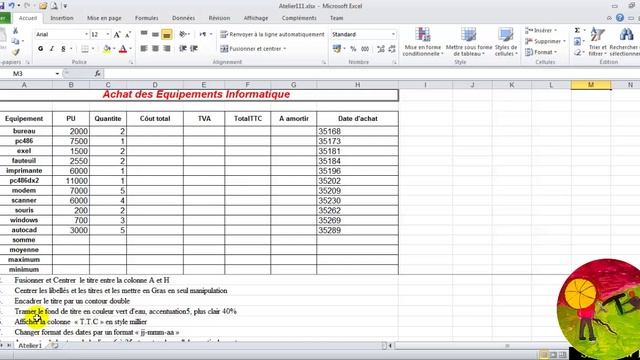Align text to the right
640x360 pixels.
point(167,49)
